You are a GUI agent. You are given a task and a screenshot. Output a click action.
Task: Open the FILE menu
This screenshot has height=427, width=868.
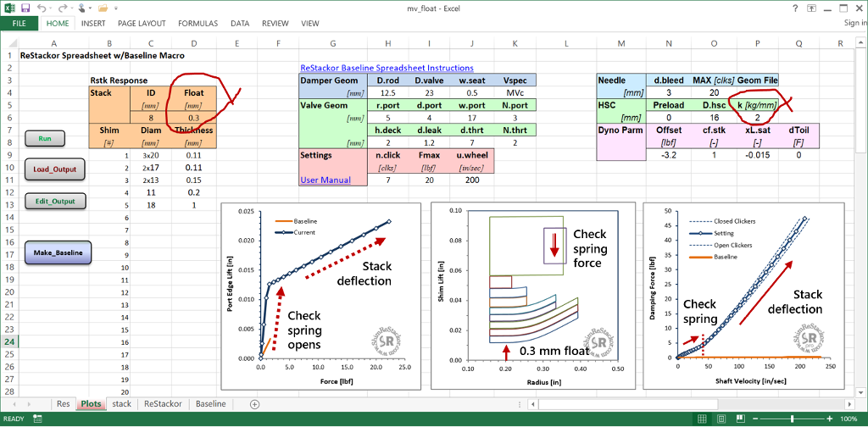click(19, 23)
